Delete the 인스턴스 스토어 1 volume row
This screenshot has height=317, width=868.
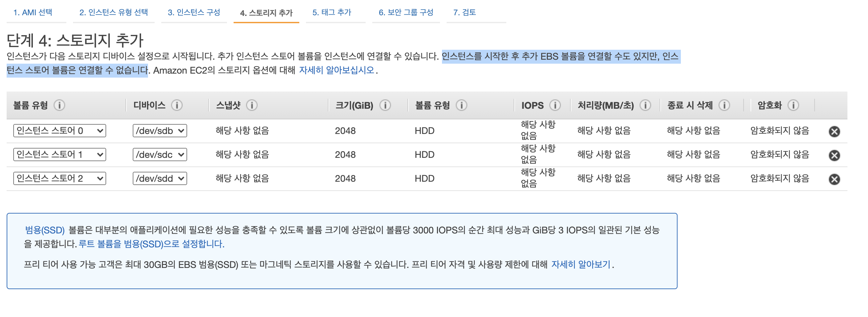click(834, 156)
